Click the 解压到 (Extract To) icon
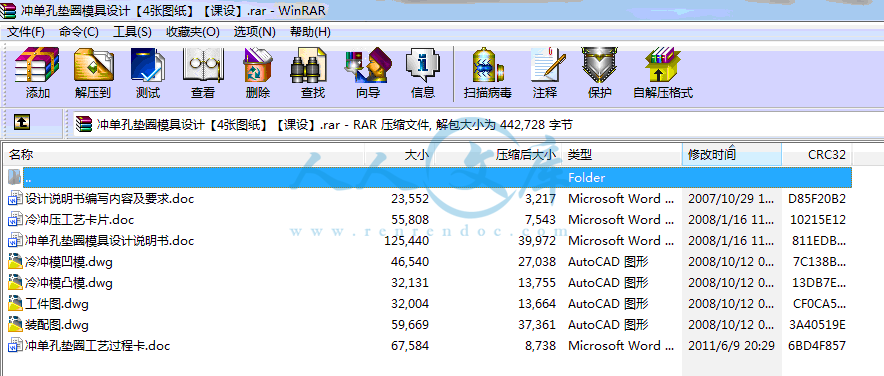Image resolution: width=884 pixels, height=376 pixels. (x=93, y=73)
